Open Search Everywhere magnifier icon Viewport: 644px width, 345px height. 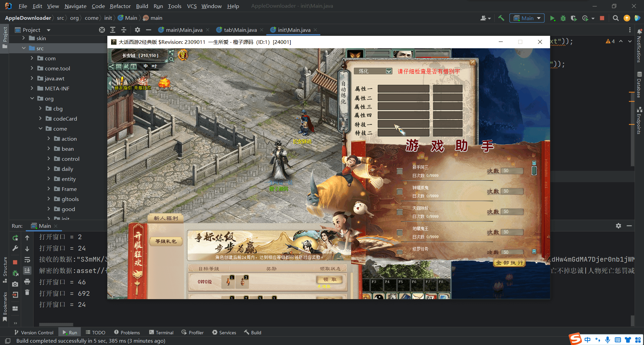(615, 18)
